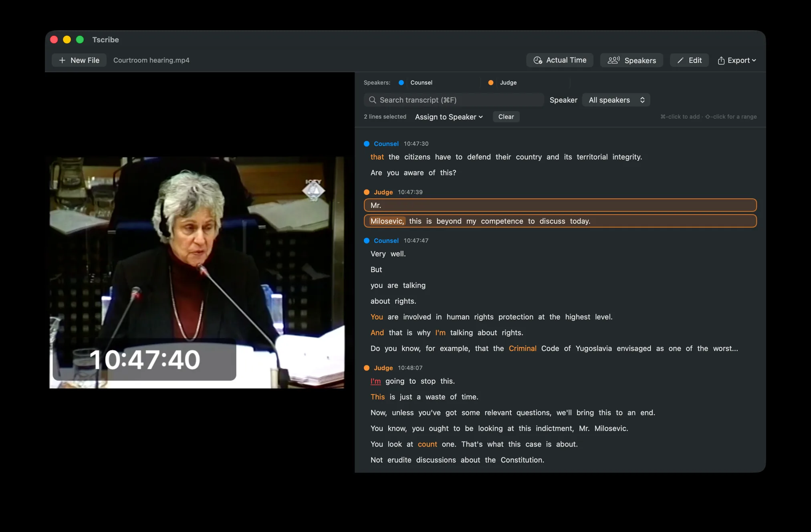Image resolution: width=811 pixels, height=532 pixels.
Task: Select line starting "Now, unless you've got"
Action: [513, 413]
